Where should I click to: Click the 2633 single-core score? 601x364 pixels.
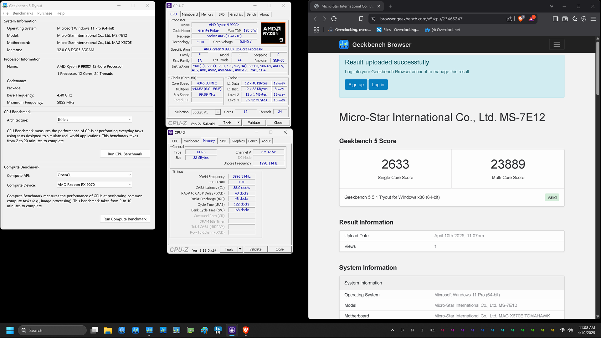[395, 164]
